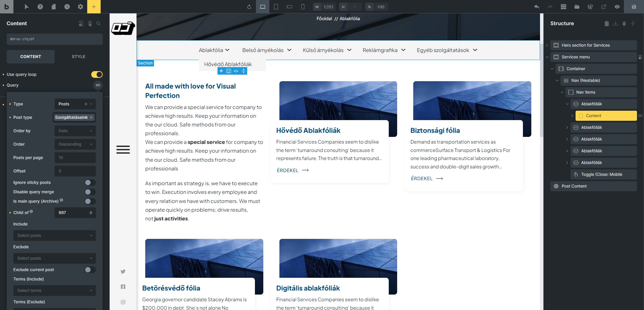Viewport: 644px width, 310px height.
Task: Preview the page using the eye icon
Action: click(617, 6)
